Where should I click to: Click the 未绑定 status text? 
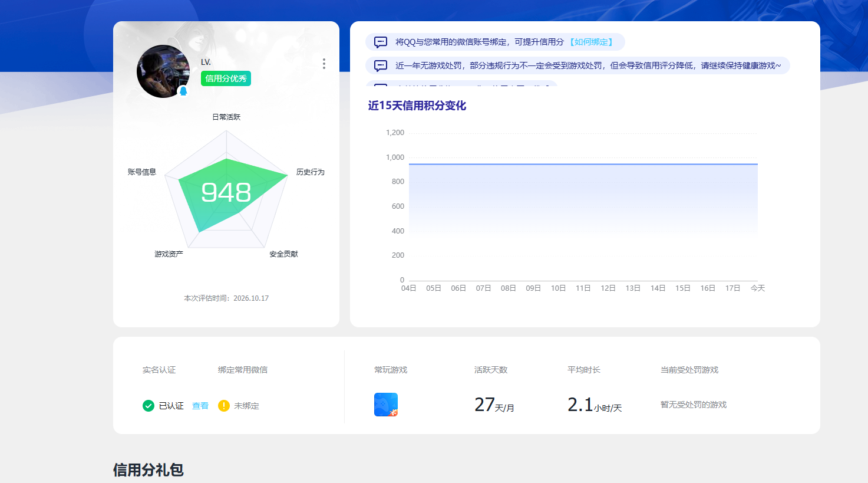[246, 406]
